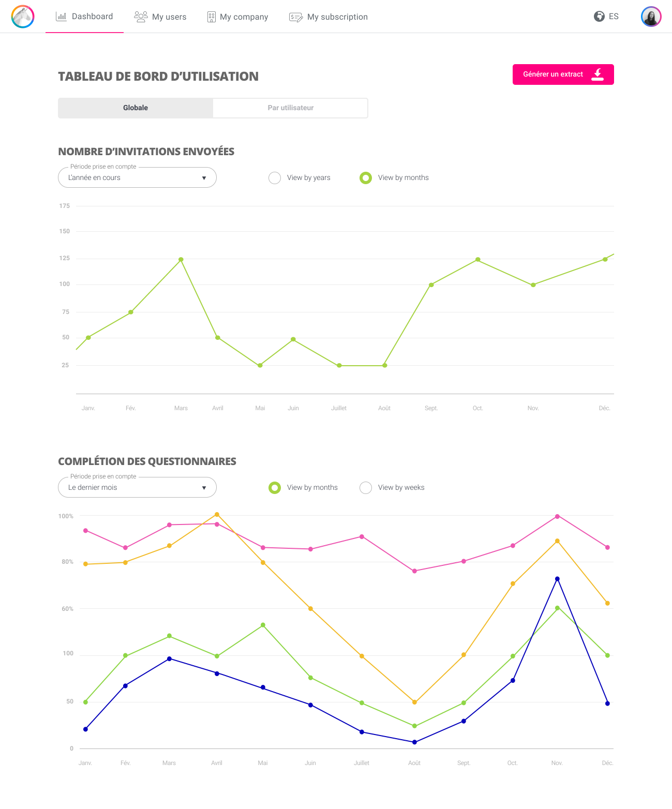Screen dimensions: 672x809
Task: Click the Générer un extract button
Action: 563,74
